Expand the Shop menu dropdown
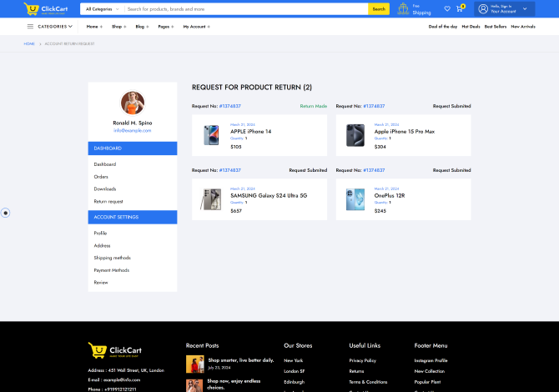The width and height of the screenshot is (559, 392). pyautogui.click(x=118, y=27)
